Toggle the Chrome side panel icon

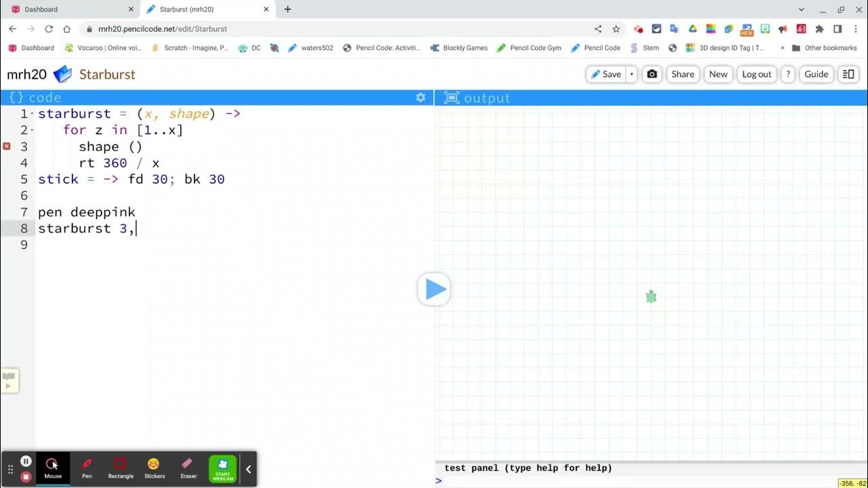837,28
